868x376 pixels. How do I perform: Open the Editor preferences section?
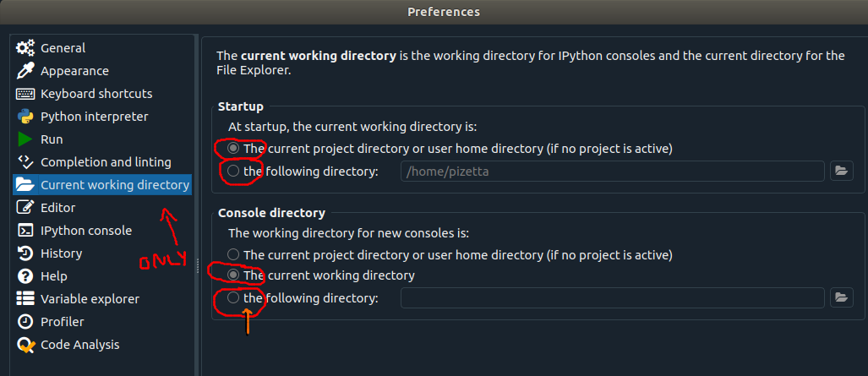click(x=57, y=208)
